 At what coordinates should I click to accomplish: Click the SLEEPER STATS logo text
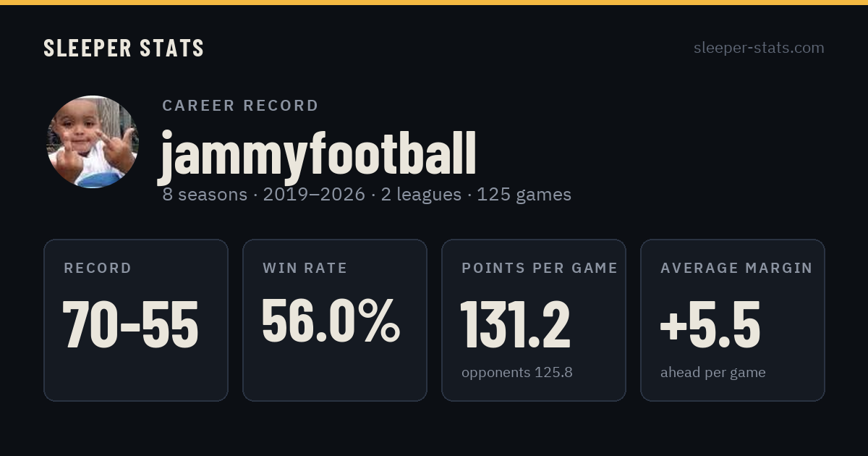124,48
